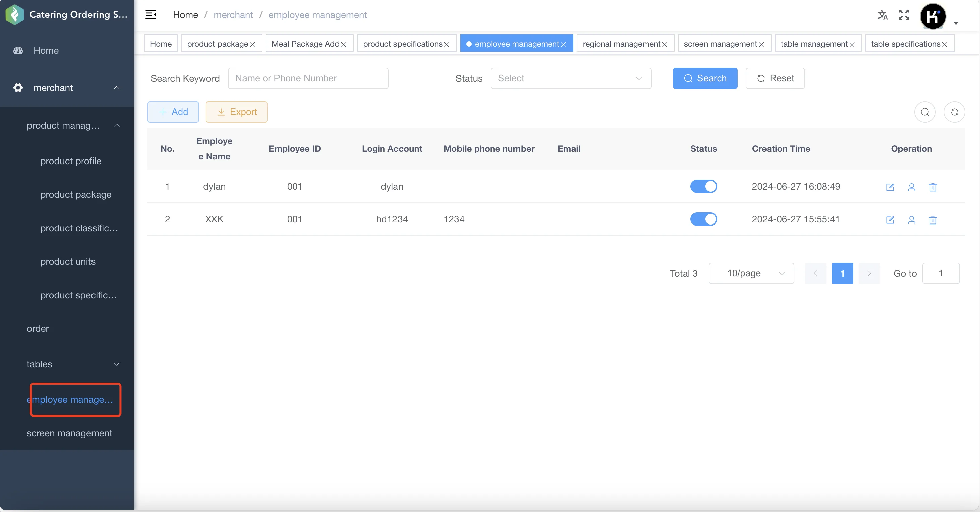Image resolution: width=980 pixels, height=512 pixels.
Task: Toggle status switch for dylan
Action: [703, 186]
